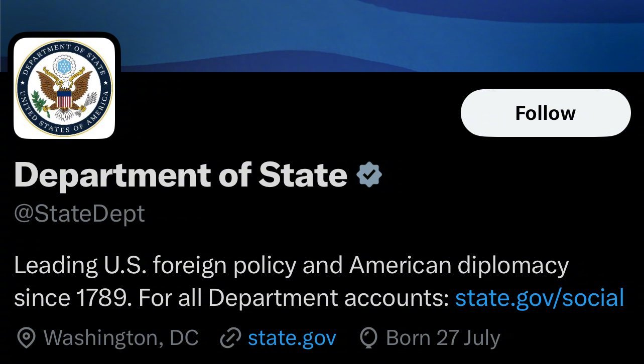Screen dimensions: 644x364
Task: Click the verified checkmark badge
Action: click(369, 174)
